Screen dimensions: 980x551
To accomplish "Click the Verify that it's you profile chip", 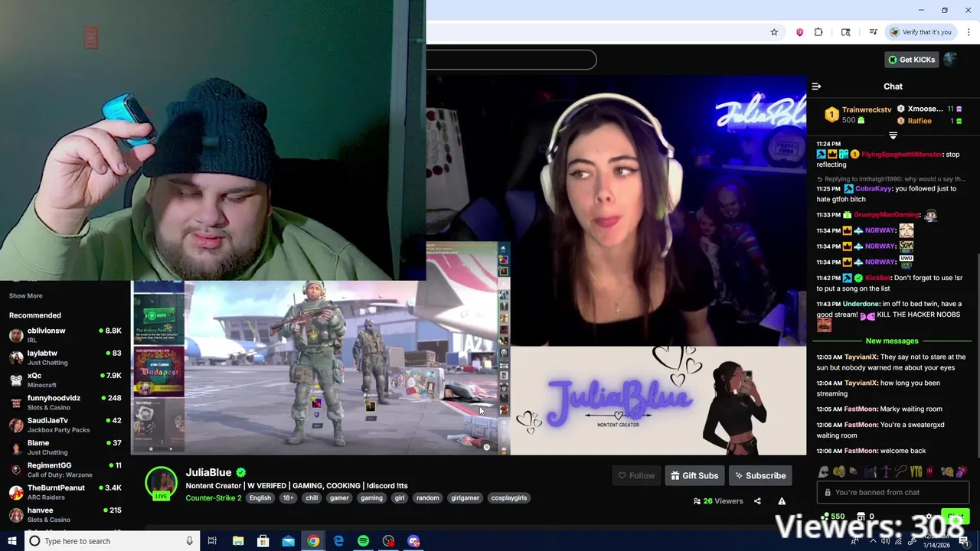I will tap(920, 32).
